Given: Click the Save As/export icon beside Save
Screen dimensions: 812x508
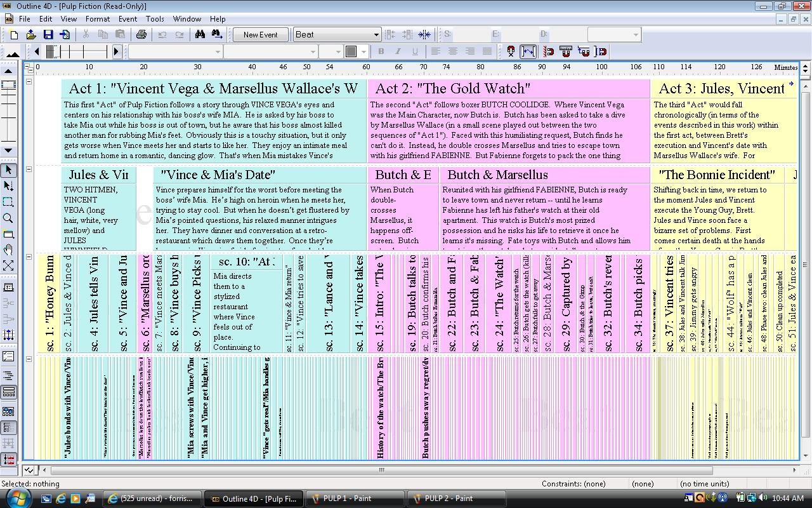Looking at the screenshot, I should pyautogui.click(x=65, y=34).
